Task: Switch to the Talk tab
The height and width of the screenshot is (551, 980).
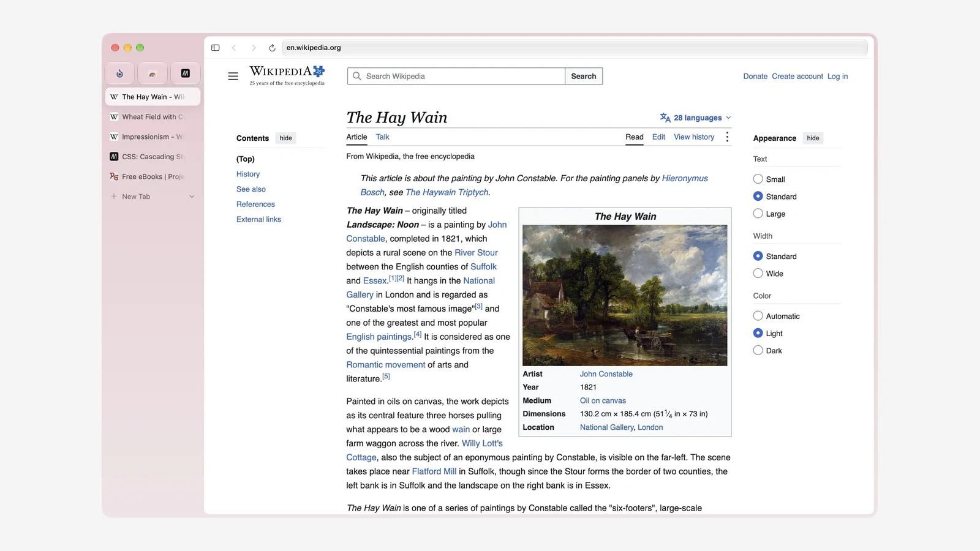Action: tap(383, 137)
